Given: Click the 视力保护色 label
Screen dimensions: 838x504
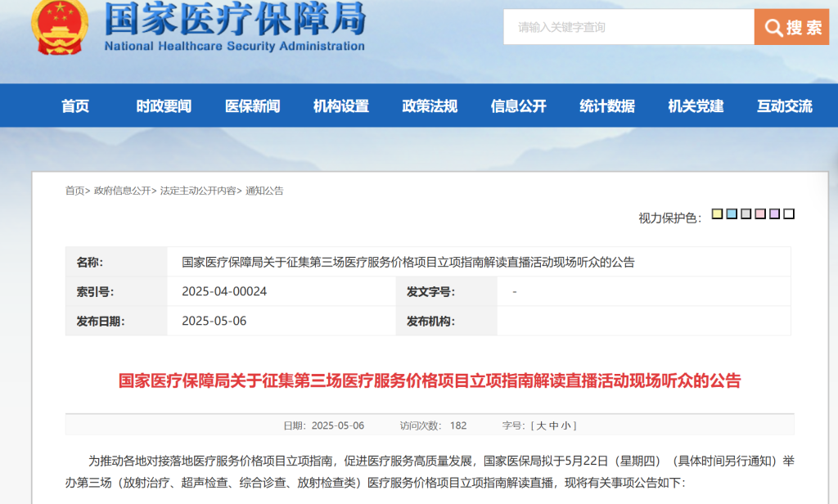Looking at the screenshot, I should [x=669, y=218].
